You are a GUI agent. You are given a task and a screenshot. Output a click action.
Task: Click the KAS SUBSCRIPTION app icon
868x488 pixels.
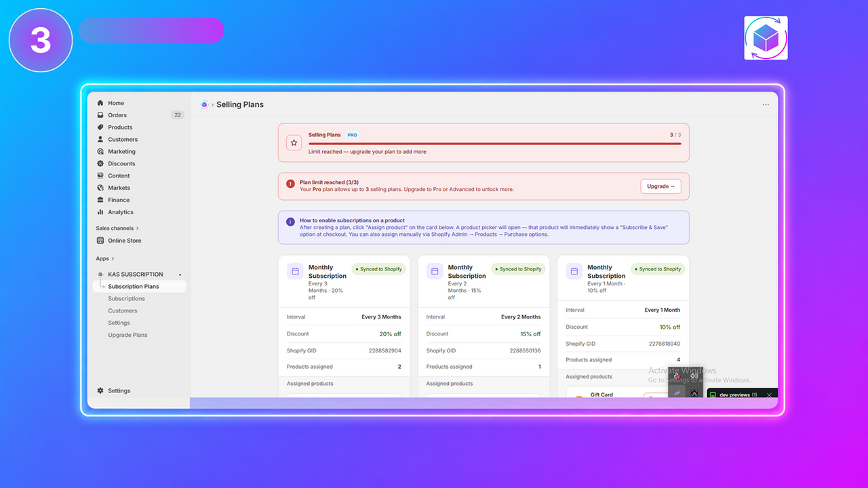click(x=100, y=274)
